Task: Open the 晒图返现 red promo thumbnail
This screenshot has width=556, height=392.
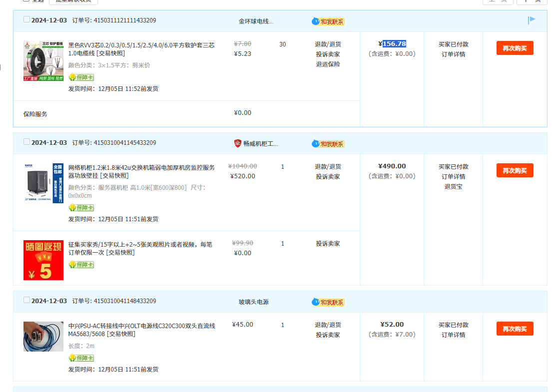Action: point(43,260)
